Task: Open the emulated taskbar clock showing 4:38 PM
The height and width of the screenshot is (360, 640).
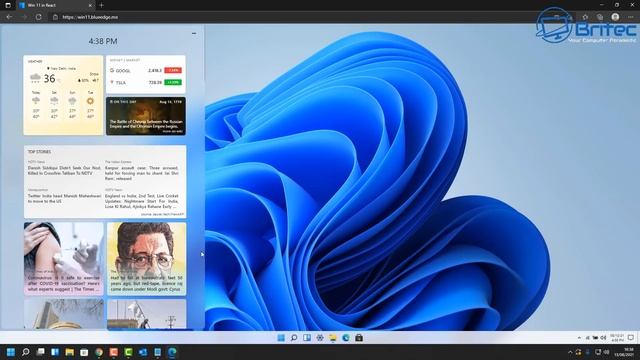Action: point(617,338)
